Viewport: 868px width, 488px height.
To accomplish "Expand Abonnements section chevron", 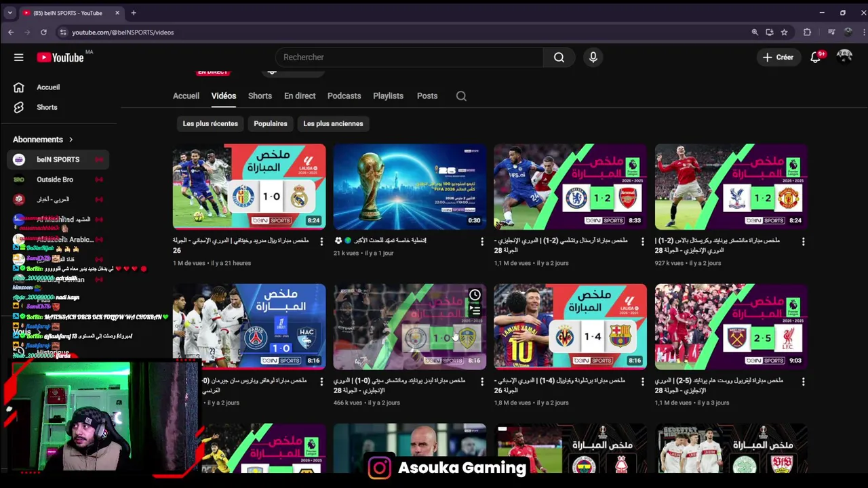I will [x=71, y=140].
